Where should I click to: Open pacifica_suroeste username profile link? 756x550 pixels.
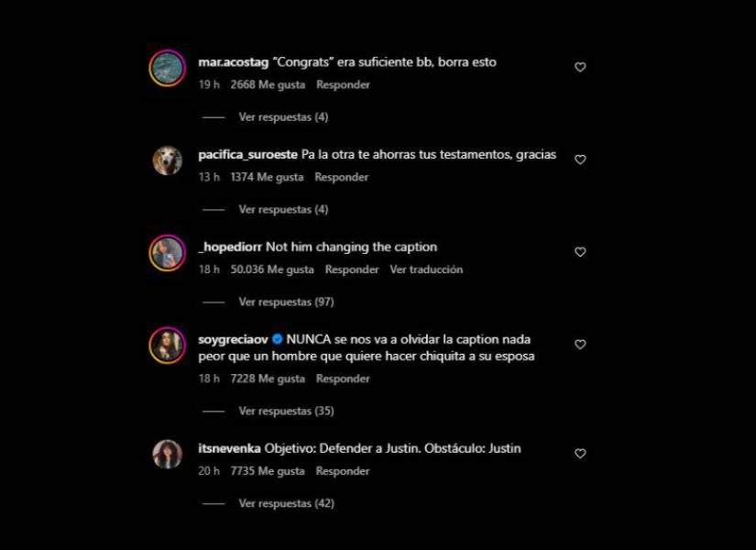[x=247, y=154]
